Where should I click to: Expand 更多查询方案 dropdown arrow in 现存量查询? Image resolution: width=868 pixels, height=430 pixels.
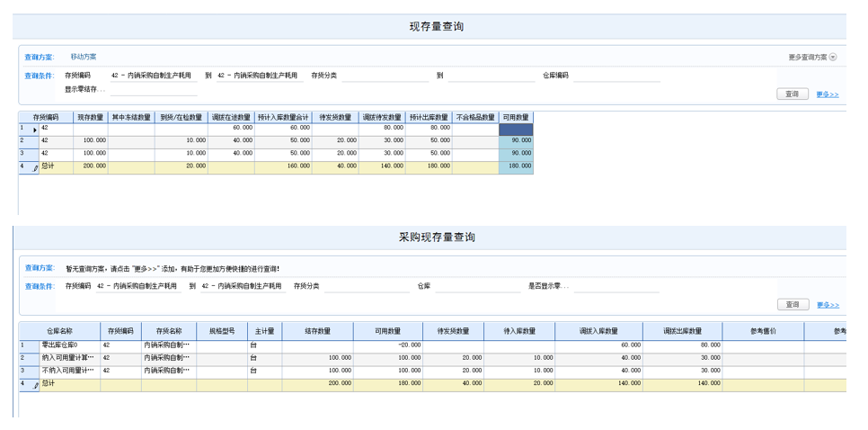[x=833, y=57]
